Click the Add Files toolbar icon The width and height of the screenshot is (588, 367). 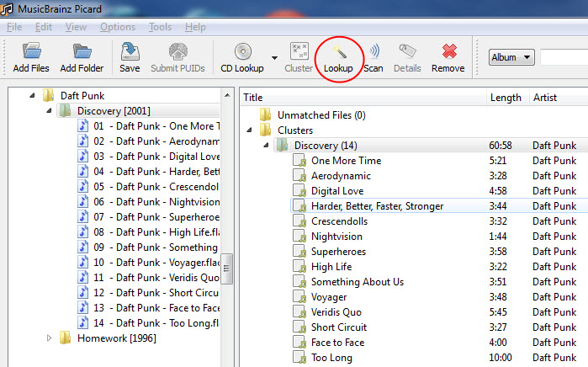pyautogui.click(x=31, y=51)
